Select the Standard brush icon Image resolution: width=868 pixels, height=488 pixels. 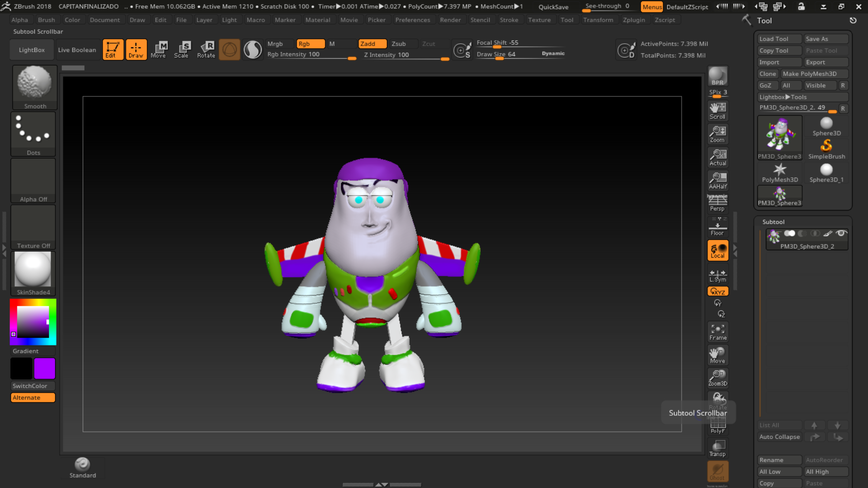(82, 468)
